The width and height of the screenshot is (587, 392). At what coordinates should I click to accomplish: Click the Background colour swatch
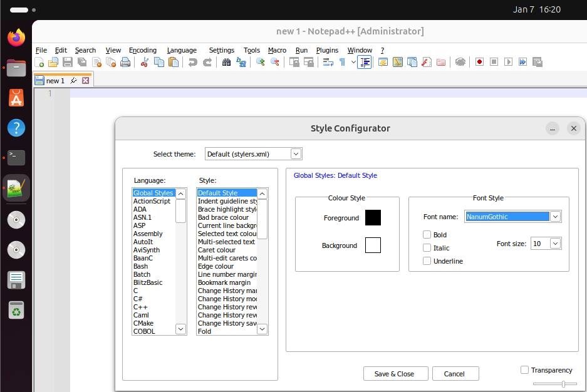(373, 245)
